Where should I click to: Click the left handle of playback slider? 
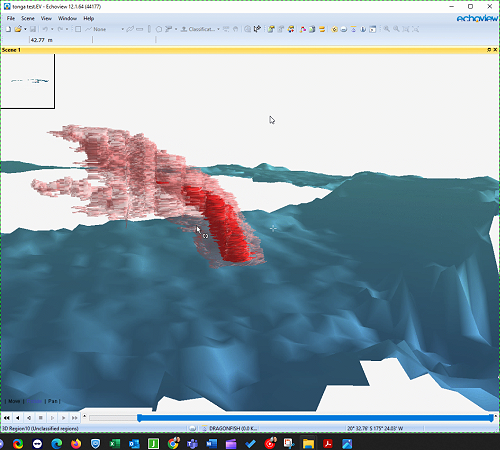[x=139, y=418]
